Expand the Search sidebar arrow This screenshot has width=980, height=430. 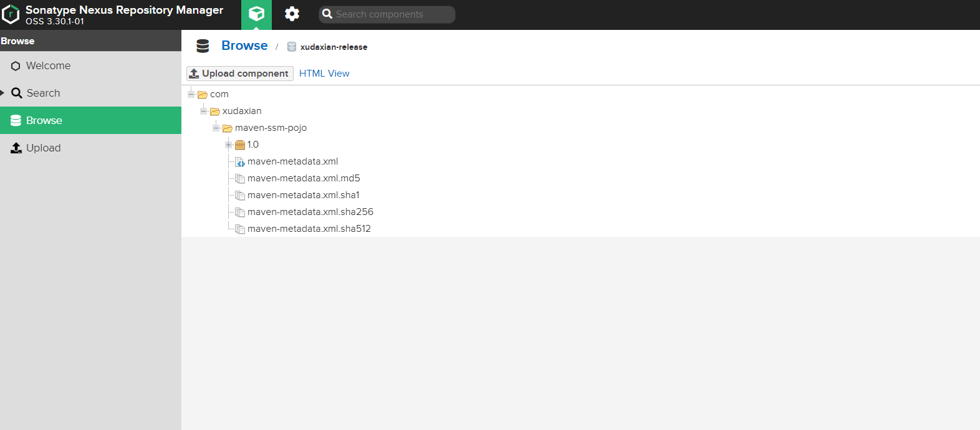(x=2, y=93)
